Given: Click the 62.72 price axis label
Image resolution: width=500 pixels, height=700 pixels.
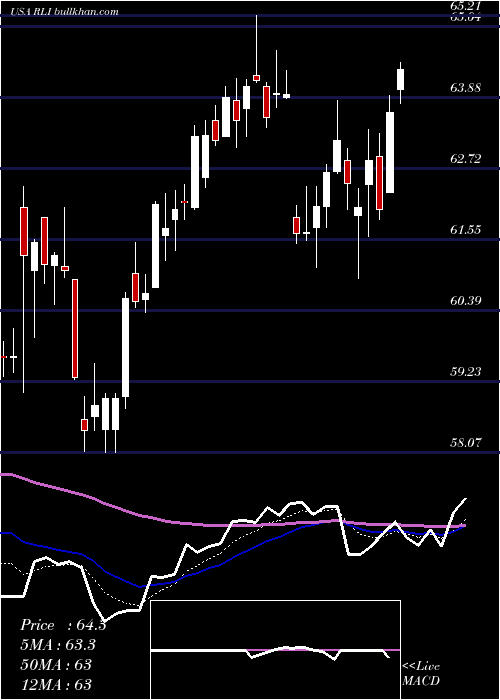Looking at the screenshot, I should pos(466,158).
